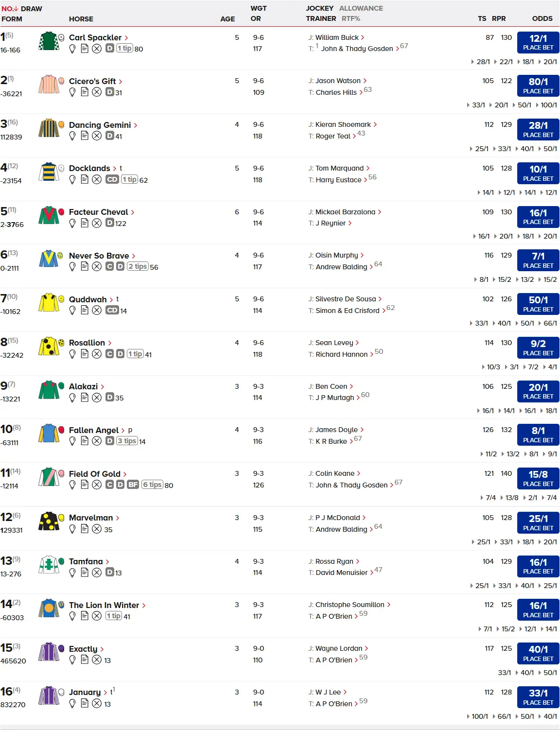Open the document icon under Docklands
The height and width of the screenshot is (730, 560).
point(85,180)
